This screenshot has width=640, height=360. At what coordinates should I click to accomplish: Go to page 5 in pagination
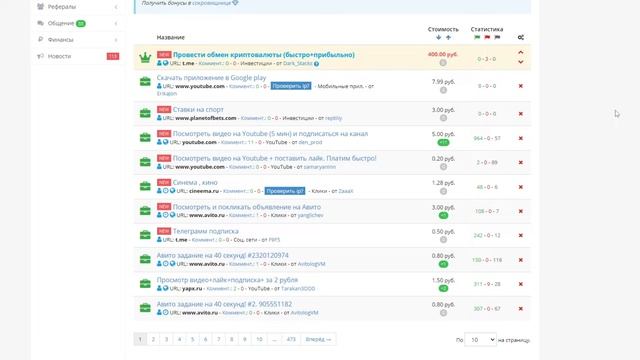(192, 339)
